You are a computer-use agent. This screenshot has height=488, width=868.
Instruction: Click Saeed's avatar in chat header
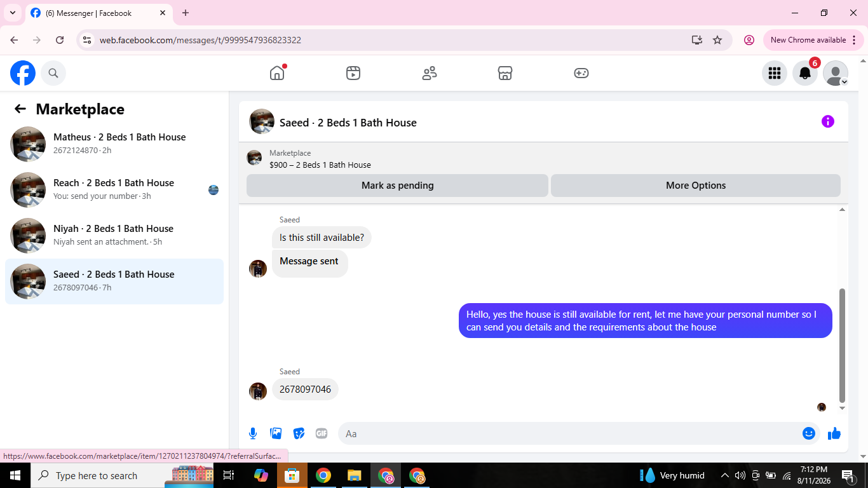coord(262,121)
